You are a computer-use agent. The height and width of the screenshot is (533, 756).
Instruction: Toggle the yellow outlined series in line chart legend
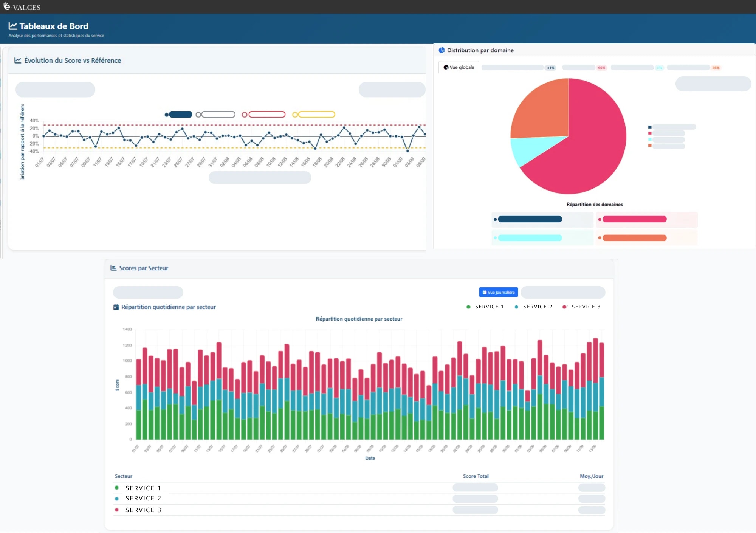[314, 115]
